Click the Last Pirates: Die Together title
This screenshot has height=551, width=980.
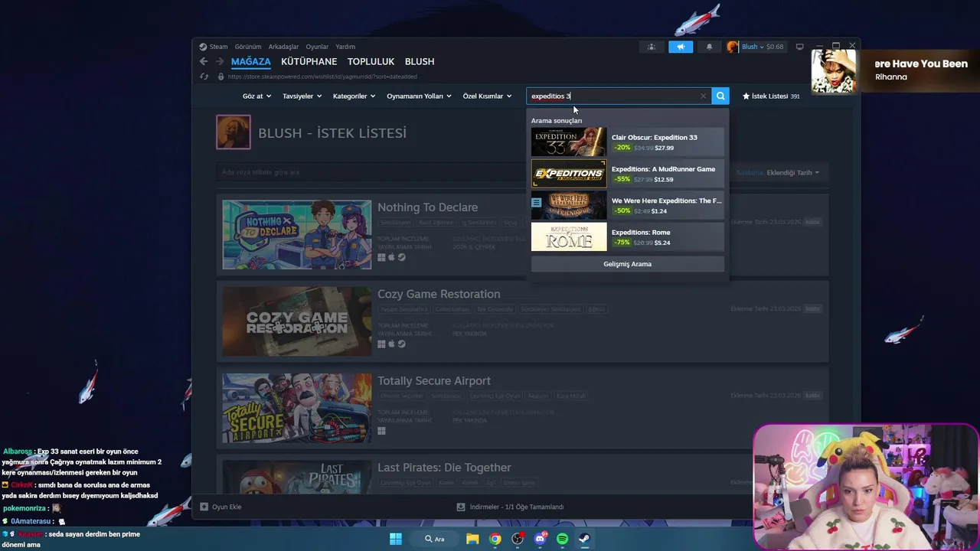pyautogui.click(x=444, y=468)
